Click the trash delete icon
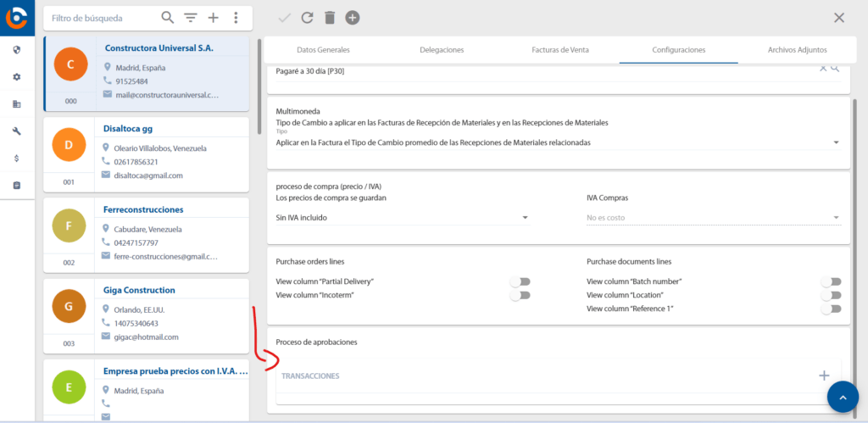Screen dimensions: 868x423 [330, 18]
